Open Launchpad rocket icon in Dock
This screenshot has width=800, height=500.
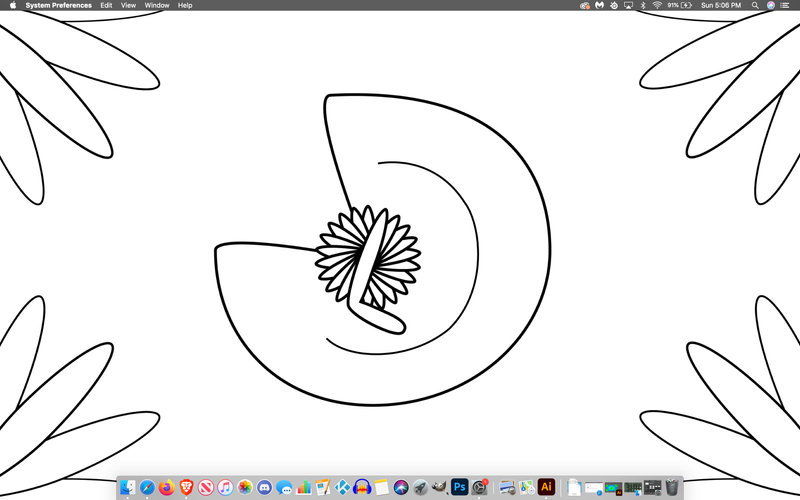(420, 487)
